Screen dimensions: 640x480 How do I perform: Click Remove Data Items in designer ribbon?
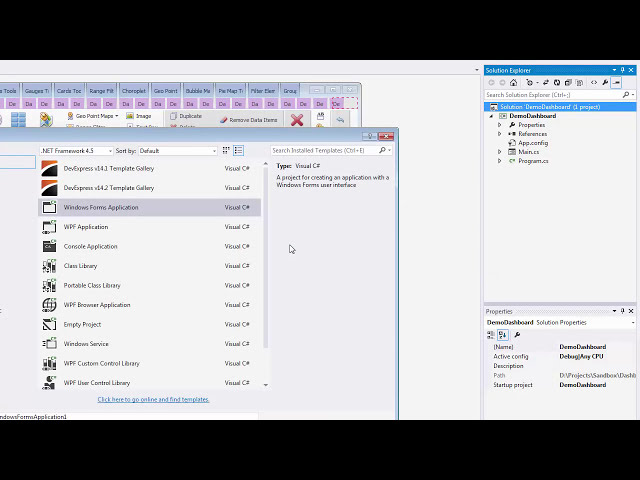(x=249, y=120)
